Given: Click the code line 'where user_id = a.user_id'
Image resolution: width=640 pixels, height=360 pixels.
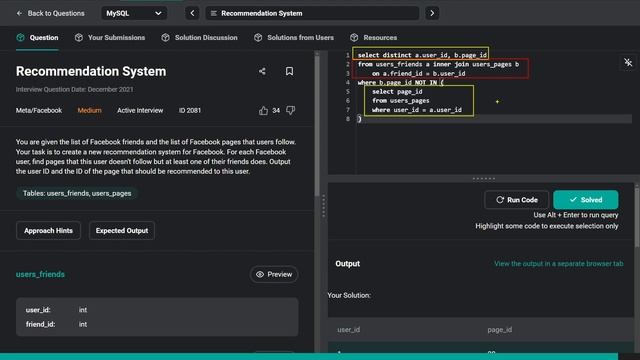Looking at the screenshot, I should (417, 110).
